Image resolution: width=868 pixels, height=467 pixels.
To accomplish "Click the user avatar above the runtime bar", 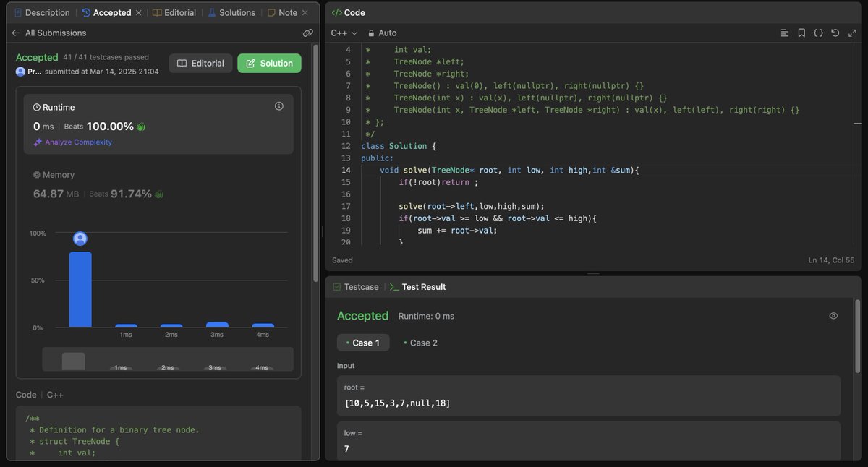I will coord(80,239).
